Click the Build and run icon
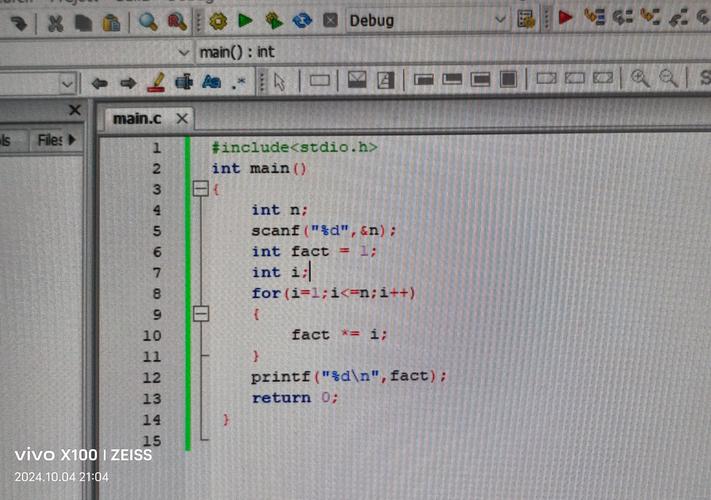Image resolution: width=711 pixels, height=500 pixels. tap(274, 20)
